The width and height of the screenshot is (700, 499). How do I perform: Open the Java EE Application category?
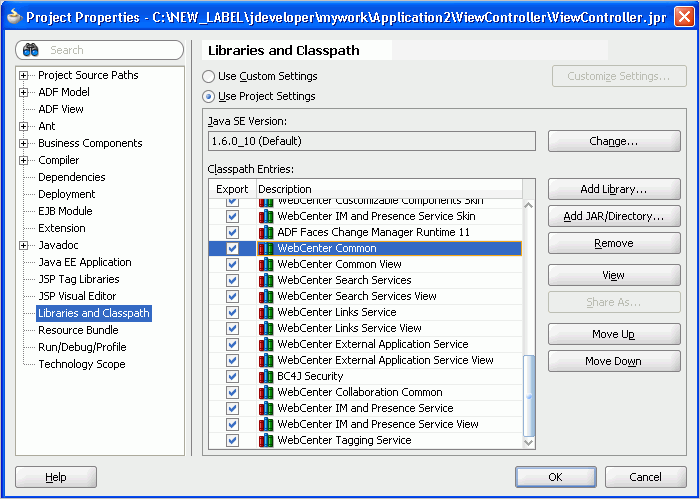(85, 262)
